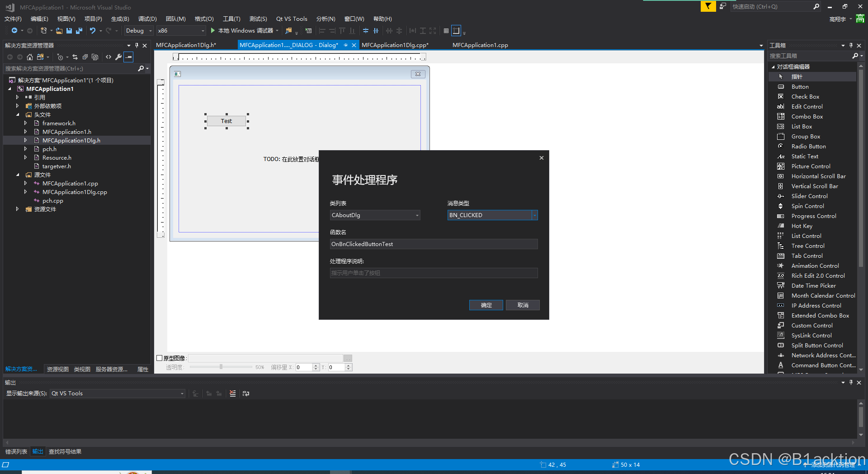Screen dimensions: 868x474
Task: Click the navigate backward arrow in toolbar
Action: coord(14,31)
